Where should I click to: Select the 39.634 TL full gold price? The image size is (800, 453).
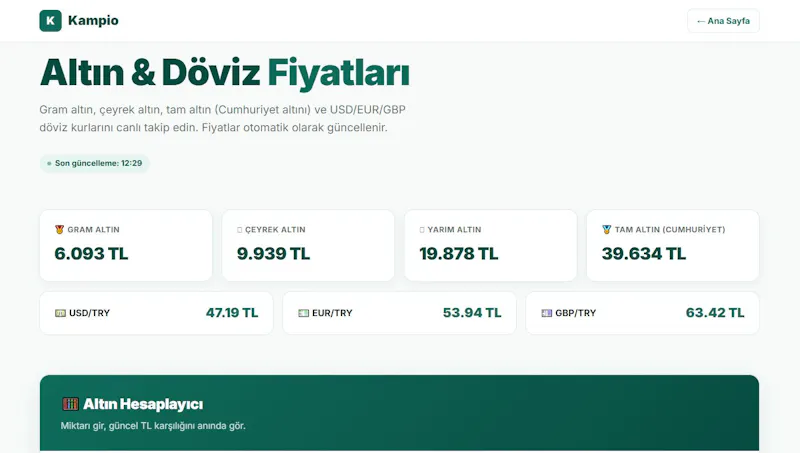coord(644,254)
